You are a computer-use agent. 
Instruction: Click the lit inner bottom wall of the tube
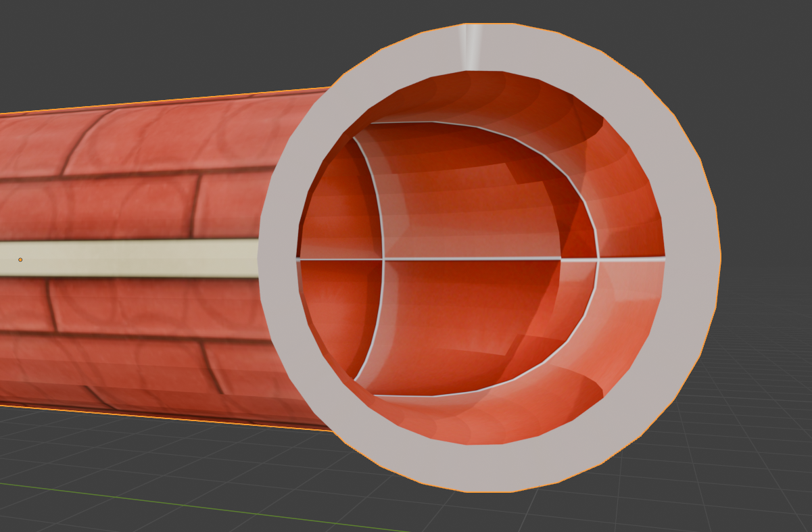[473, 426]
